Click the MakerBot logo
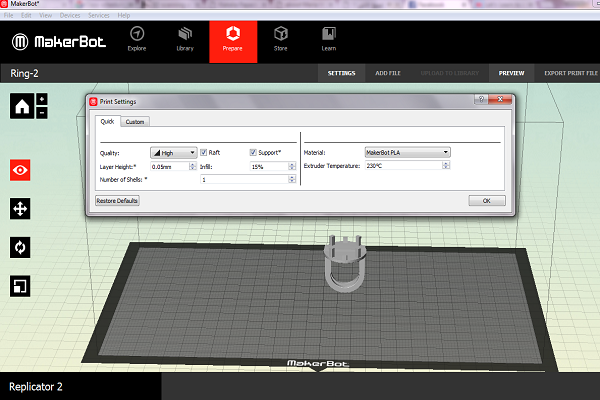The height and width of the screenshot is (400, 600). pyautogui.click(x=59, y=42)
